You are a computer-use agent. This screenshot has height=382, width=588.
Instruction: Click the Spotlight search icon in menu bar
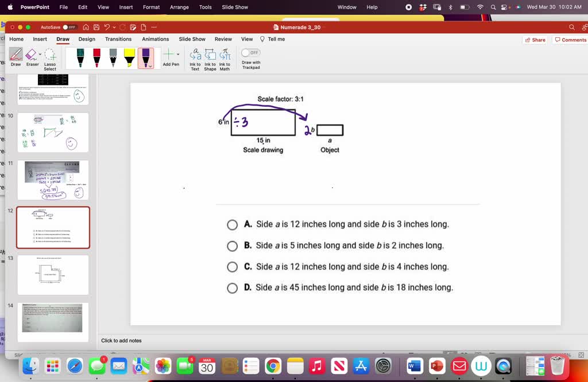coord(493,7)
